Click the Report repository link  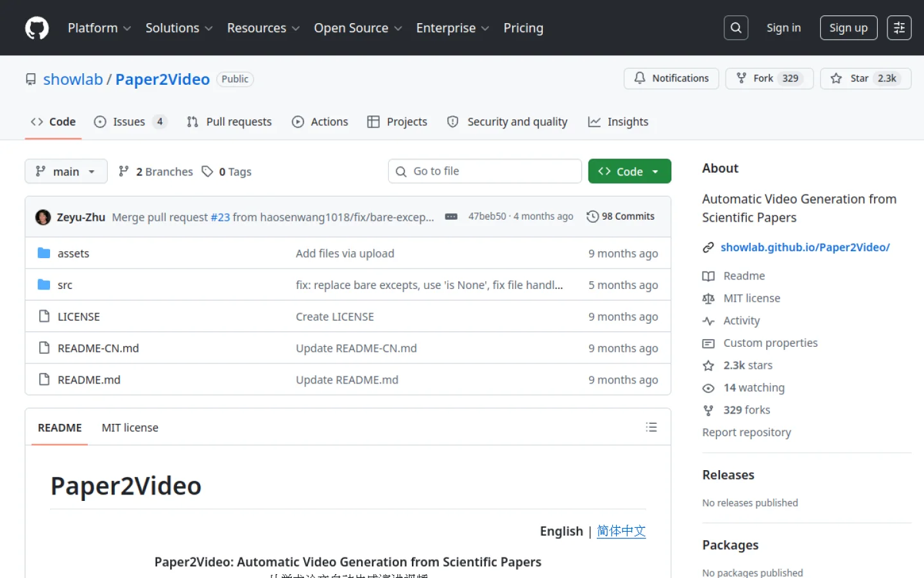coord(746,432)
